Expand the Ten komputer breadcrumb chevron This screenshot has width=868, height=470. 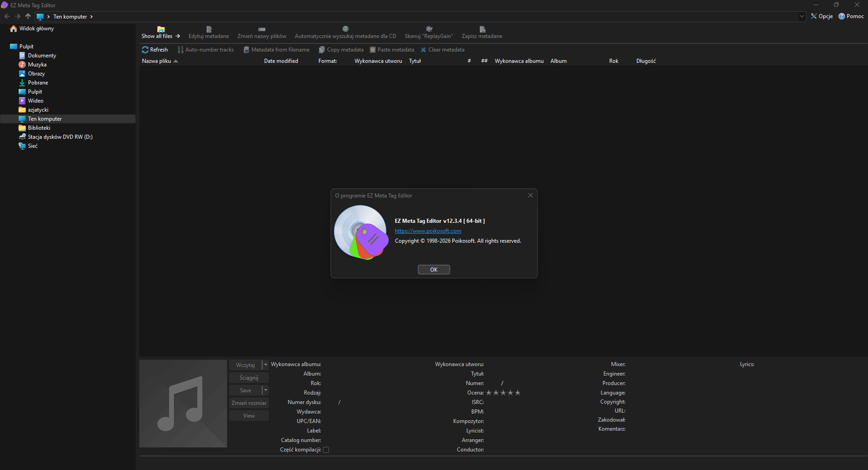(x=91, y=17)
